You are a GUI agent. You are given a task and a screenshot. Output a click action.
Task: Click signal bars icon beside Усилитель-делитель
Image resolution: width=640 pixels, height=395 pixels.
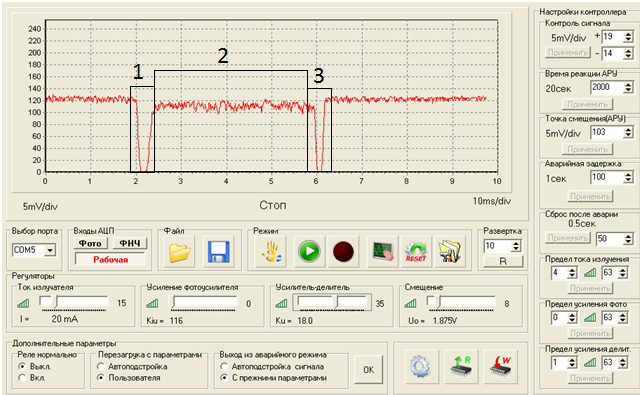click(281, 303)
